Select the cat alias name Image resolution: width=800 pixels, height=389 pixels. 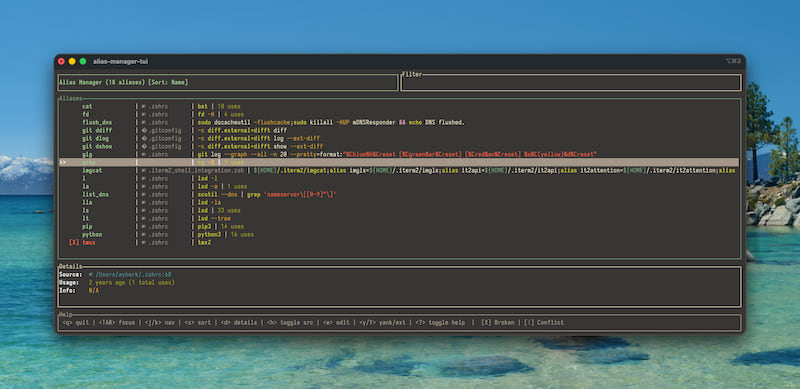[87, 107]
